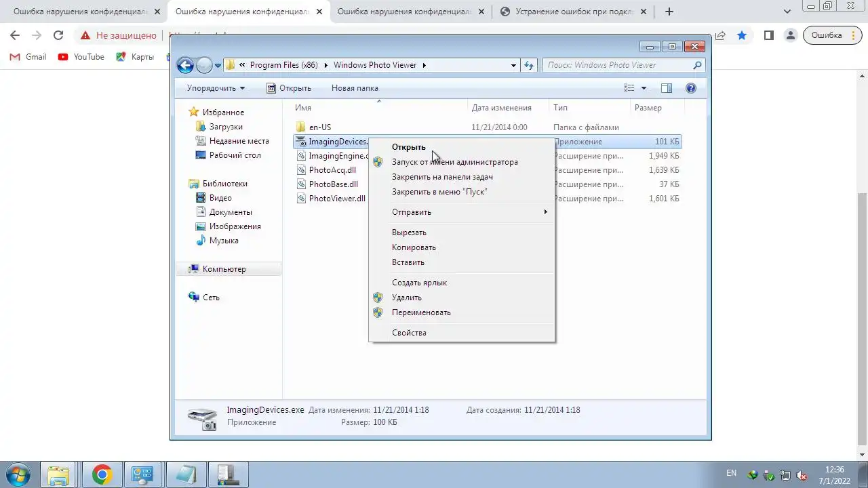Choose "Запуск от имени администратора"
The width and height of the screenshot is (868, 488).
[462, 162]
